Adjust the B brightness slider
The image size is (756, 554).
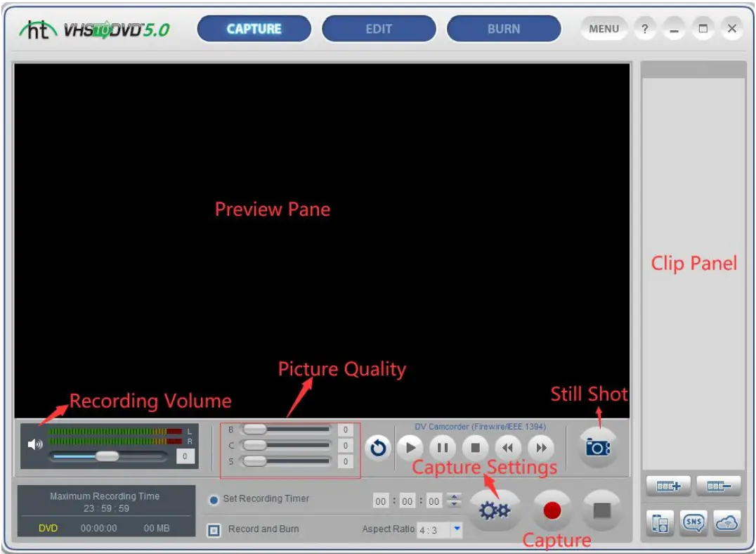(x=287, y=429)
